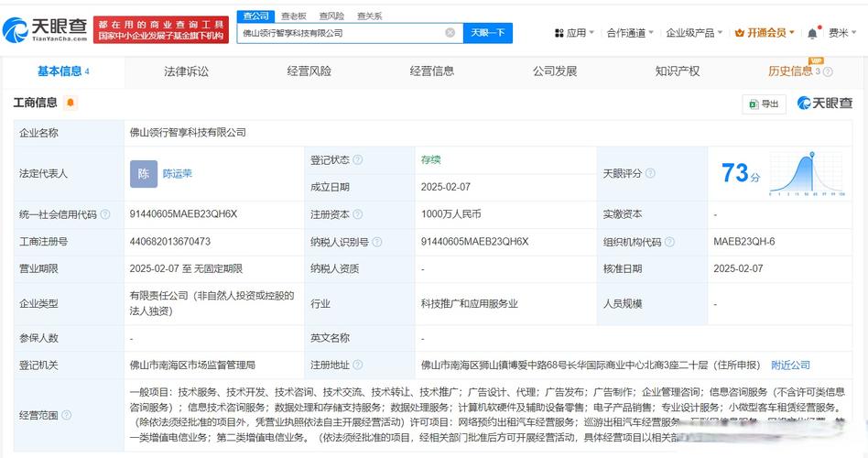Click the red 都在用的商业查询工具 banner
868x458 pixels.
coord(161,30)
